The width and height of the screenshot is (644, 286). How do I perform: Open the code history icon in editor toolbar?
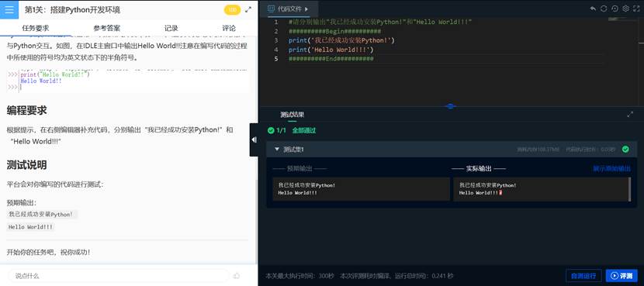(x=615, y=9)
